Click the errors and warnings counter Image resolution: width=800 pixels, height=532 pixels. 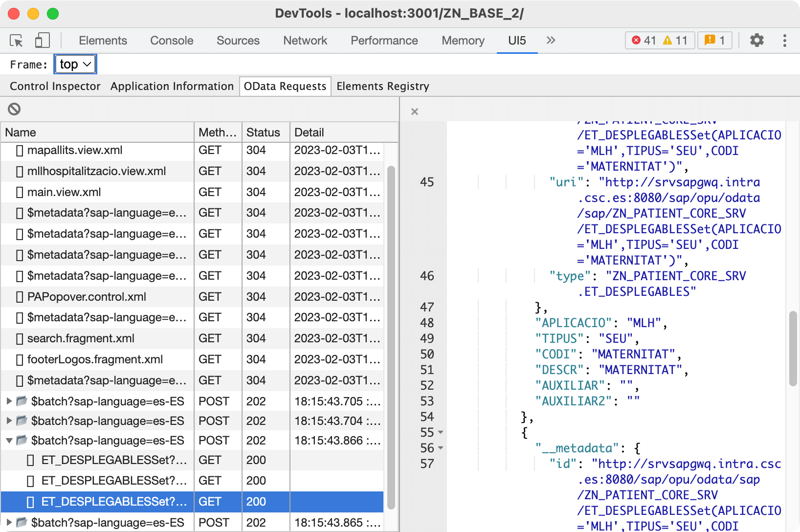tap(659, 41)
